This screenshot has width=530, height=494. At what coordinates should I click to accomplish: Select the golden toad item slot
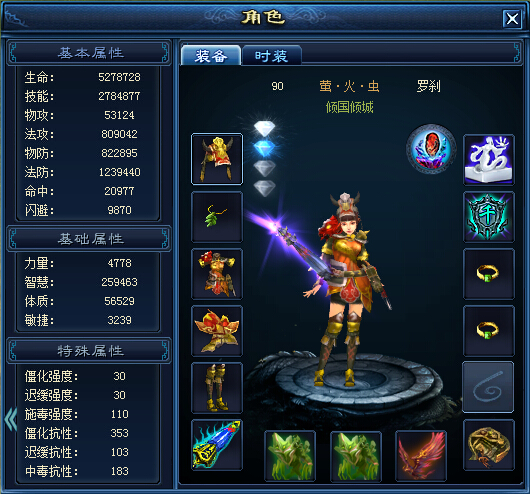489,445
